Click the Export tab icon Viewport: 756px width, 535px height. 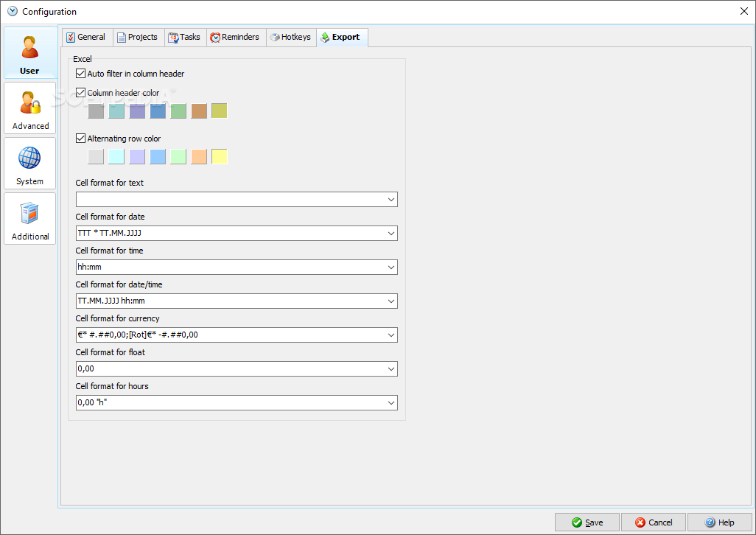coord(326,37)
